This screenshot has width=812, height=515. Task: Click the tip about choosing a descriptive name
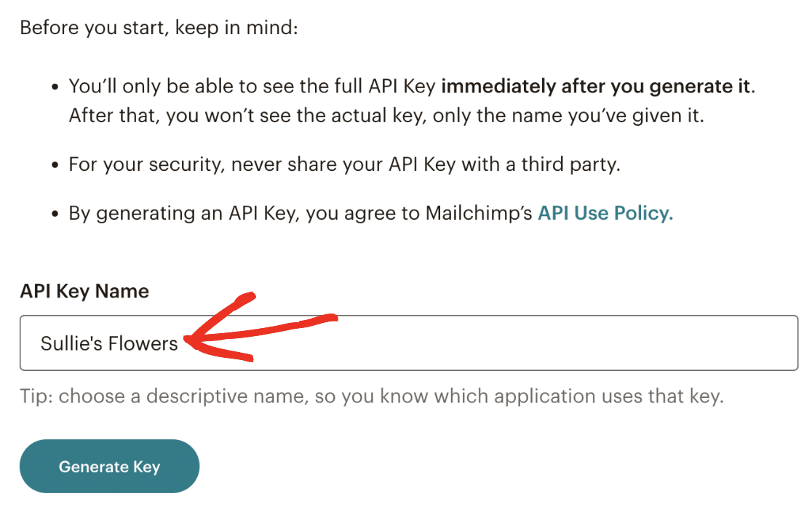click(371, 396)
